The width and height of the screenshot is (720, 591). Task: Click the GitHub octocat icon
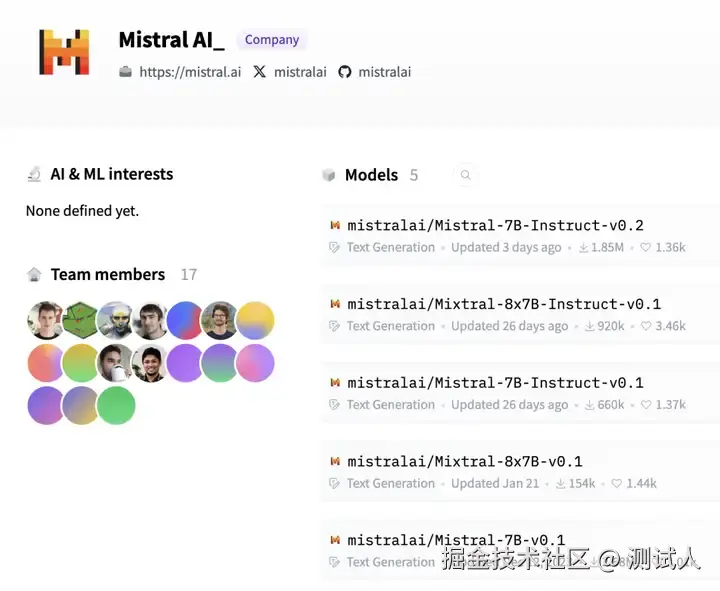(345, 72)
